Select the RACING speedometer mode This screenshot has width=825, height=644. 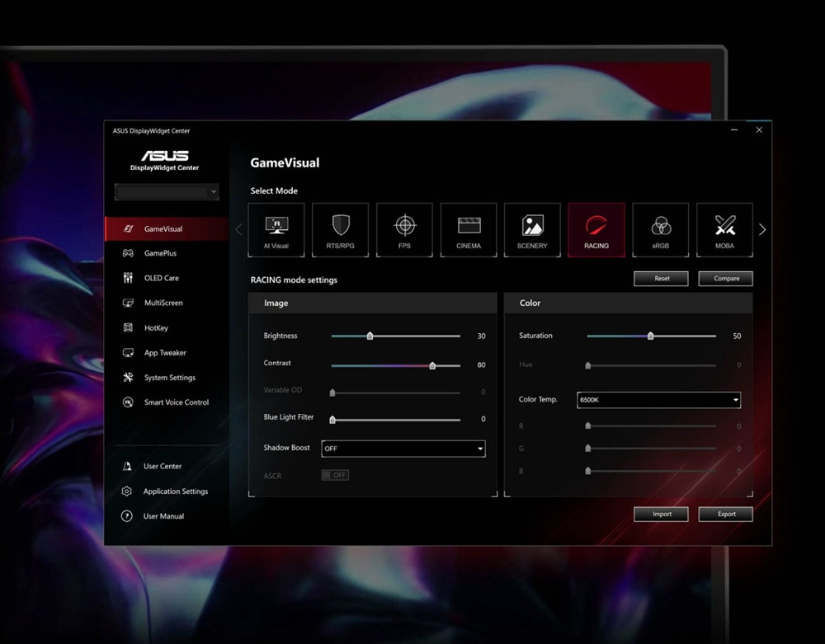tap(596, 230)
